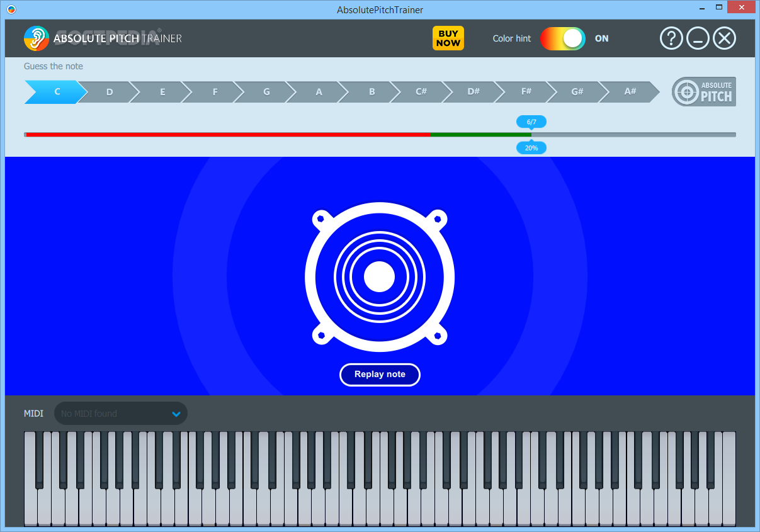This screenshot has width=760, height=532.
Task: Click the red section of progress bar
Action: click(x=228, y=135)
